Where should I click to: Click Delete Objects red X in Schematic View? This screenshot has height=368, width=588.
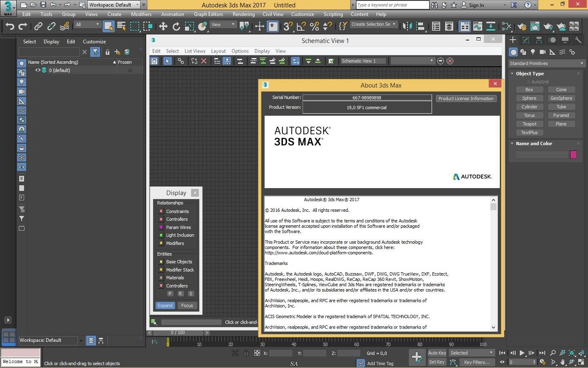[204, 61]
